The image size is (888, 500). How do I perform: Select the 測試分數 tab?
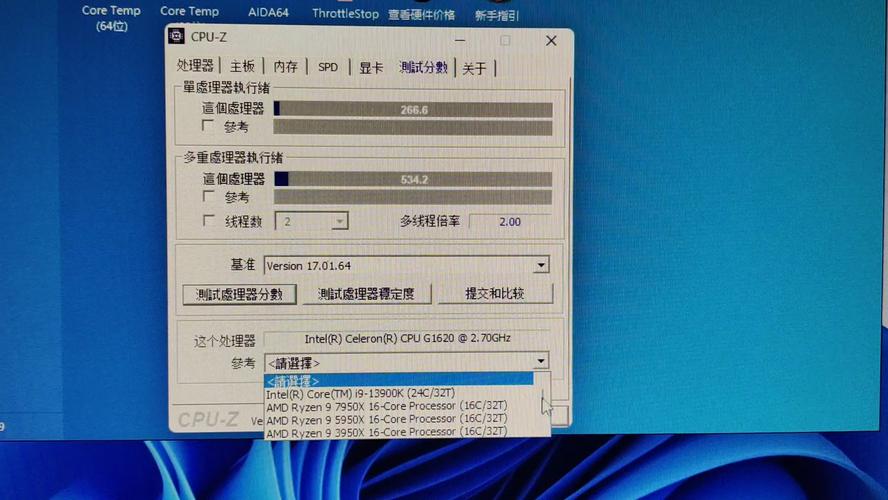[423, 67]
